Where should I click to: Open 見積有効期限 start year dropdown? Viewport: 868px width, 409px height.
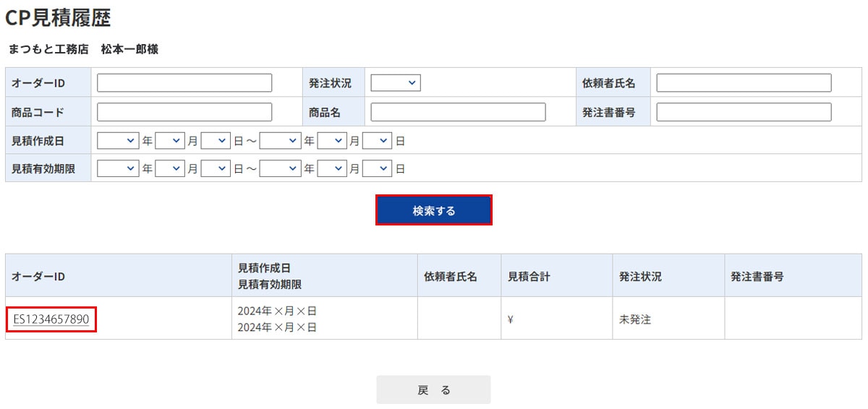click(117, 168)
